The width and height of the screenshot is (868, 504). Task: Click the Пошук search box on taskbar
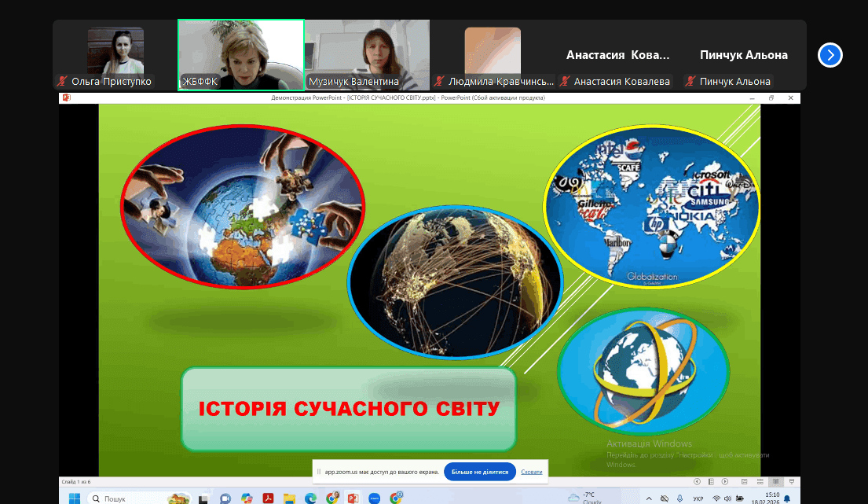click(x=140, y=498)
